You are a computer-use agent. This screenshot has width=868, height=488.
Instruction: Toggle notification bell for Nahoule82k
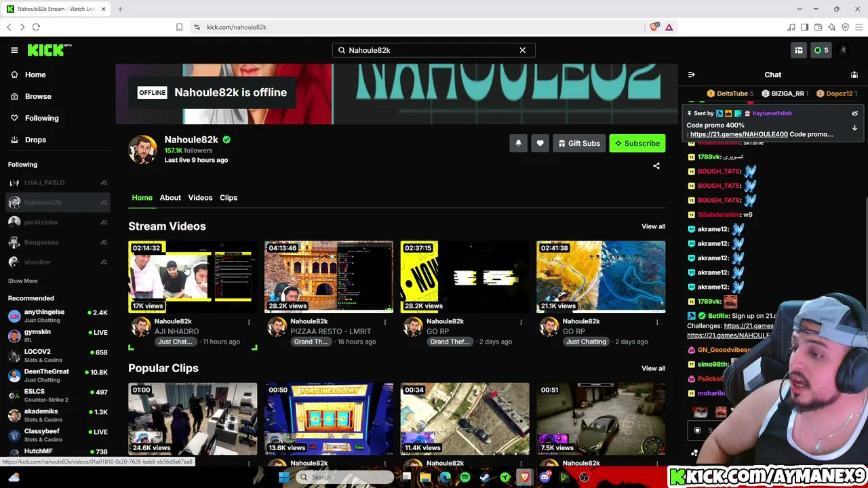(x=518, y=143)
